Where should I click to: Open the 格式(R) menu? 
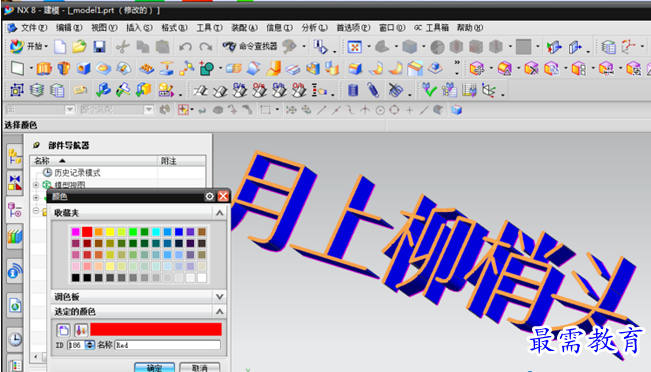pyautogui.click(x=174, y=28)
